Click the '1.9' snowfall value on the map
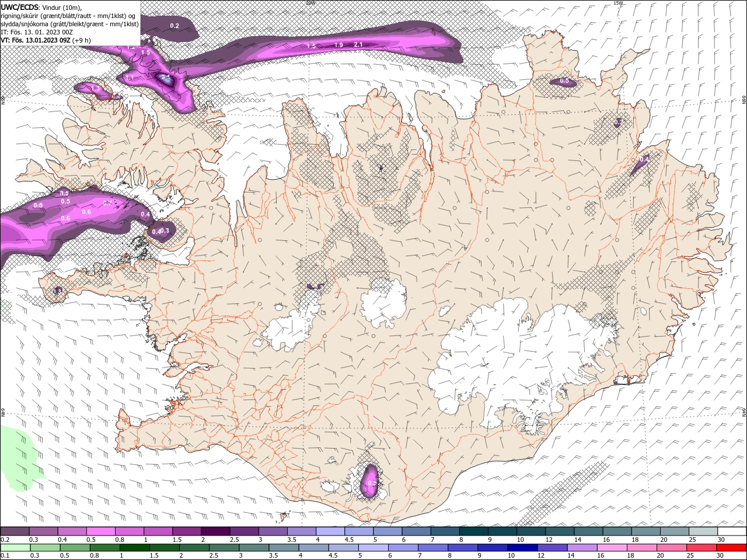This screenshot has height=560, width=747. (x=338, y=45)
